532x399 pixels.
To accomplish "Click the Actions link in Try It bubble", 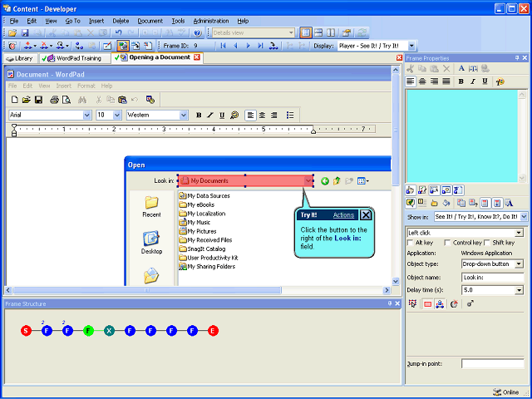I will pos(343,215).
